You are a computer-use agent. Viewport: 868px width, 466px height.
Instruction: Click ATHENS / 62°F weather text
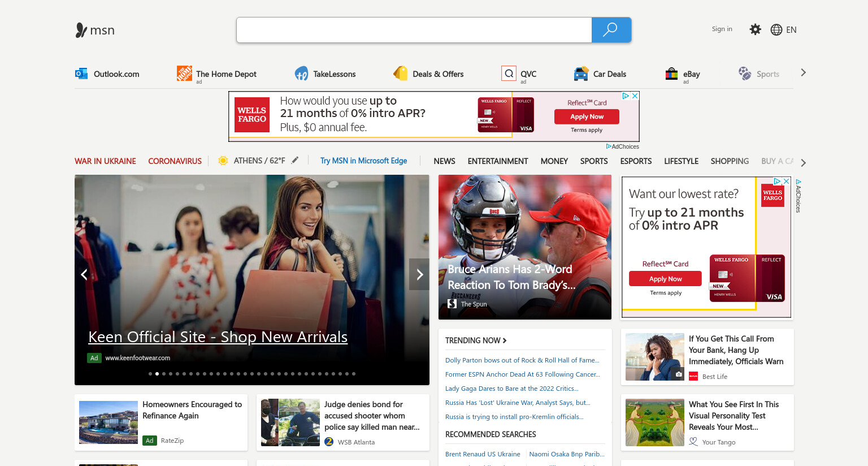pos(259,161)
